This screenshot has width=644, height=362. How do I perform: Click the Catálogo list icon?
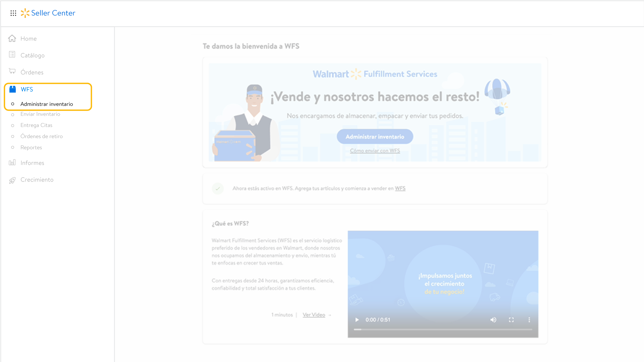click(x=12, y=55)
